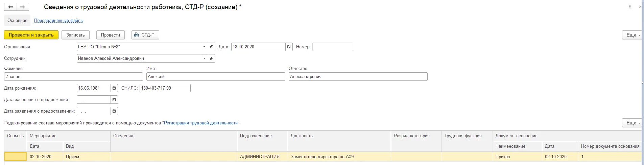644x165 pixels.
Task: Open the three-dot menu at top right
Action: pos(630,7)
